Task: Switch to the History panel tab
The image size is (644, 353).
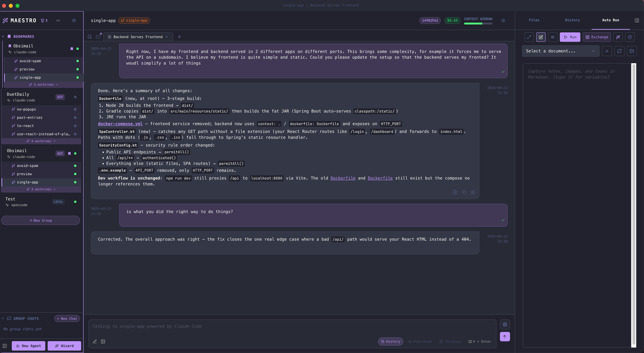Action: (572, 20)
